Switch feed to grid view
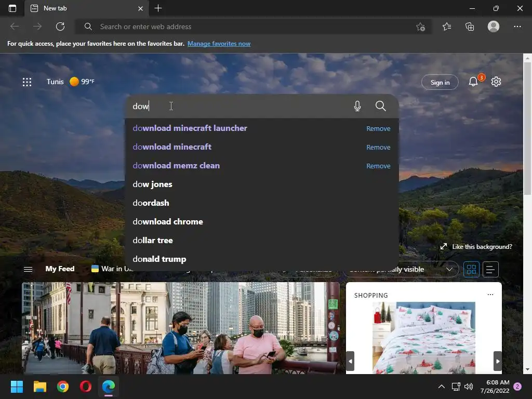This screenshot has height=399, width=532. pos(471,270)
